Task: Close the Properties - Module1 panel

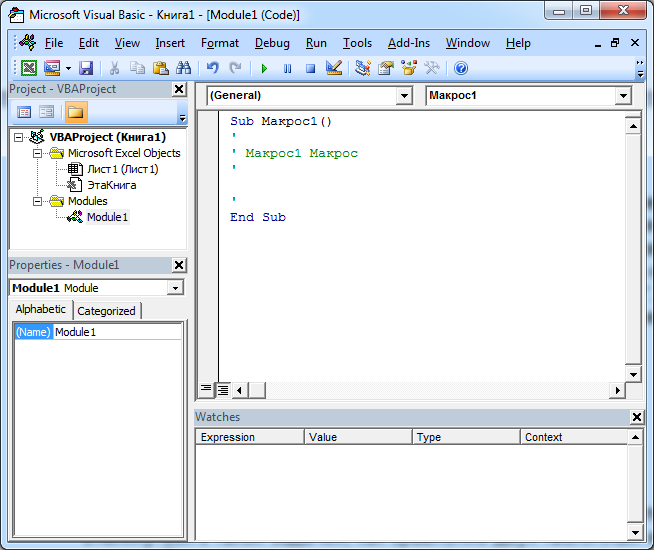Action: (179, 265)
